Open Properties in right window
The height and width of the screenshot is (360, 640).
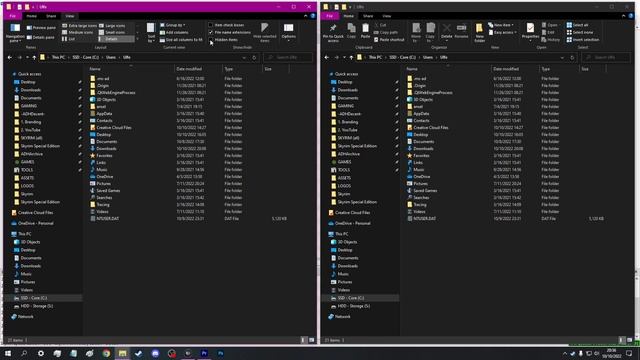(530, 32)
